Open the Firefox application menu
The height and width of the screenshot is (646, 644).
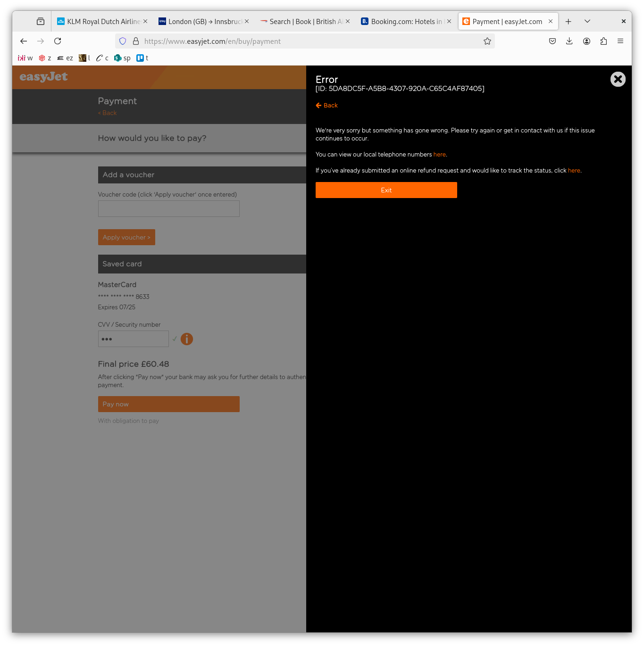pos(620,41)
